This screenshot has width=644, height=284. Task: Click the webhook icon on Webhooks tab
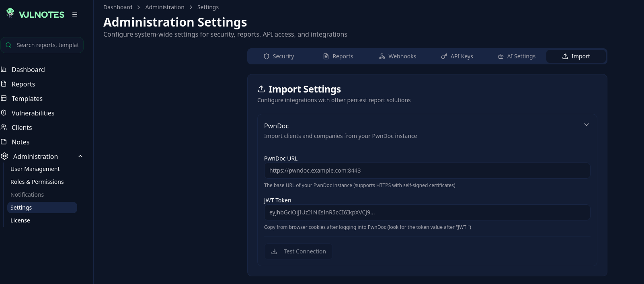click(382, 56)
